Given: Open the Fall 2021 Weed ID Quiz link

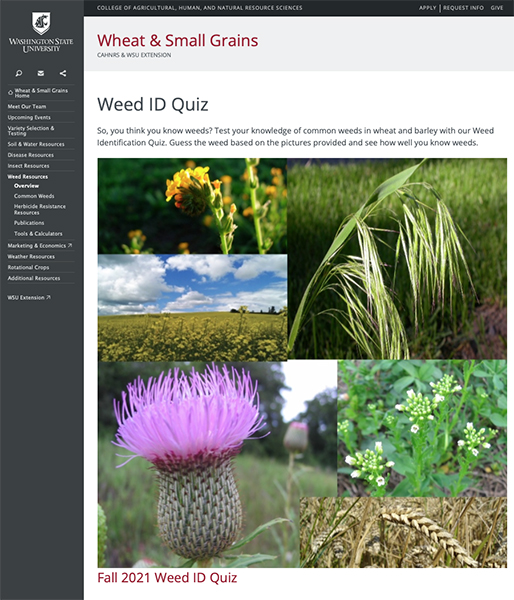Looking at the screenshot, I should (x=167, y=577).
